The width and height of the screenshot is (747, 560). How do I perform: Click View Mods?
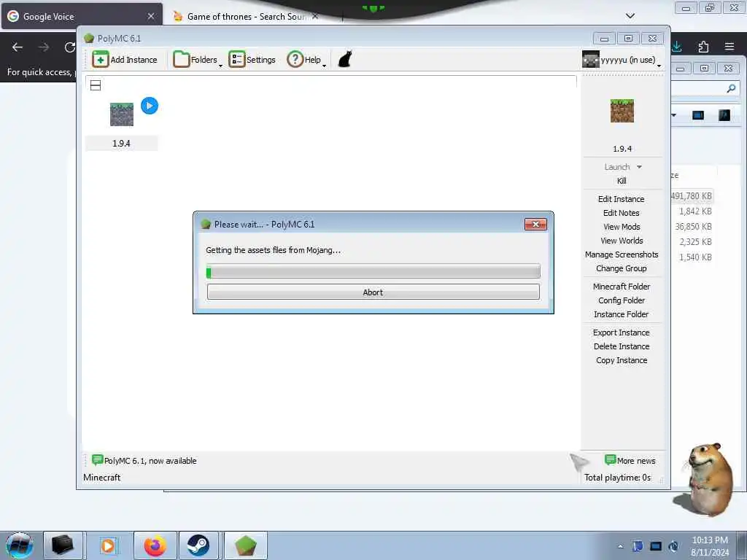pos(622,227)
